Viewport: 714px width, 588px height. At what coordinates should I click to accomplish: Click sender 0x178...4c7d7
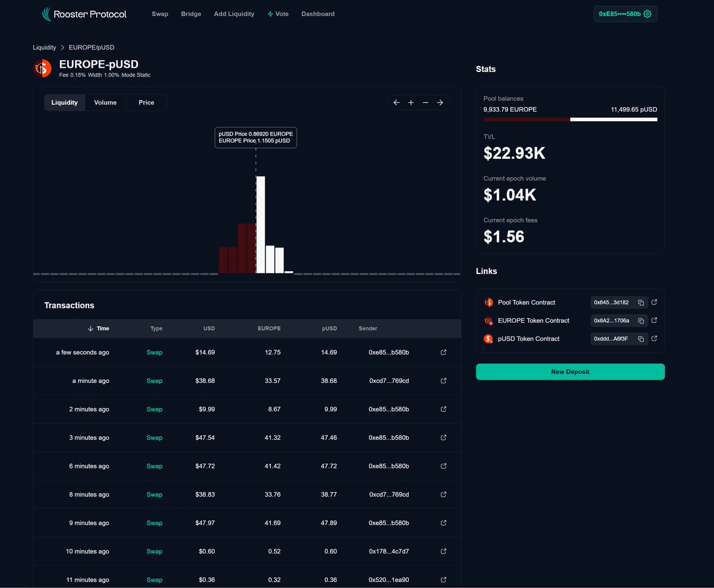pyautogui.click(x=389, y=551)
